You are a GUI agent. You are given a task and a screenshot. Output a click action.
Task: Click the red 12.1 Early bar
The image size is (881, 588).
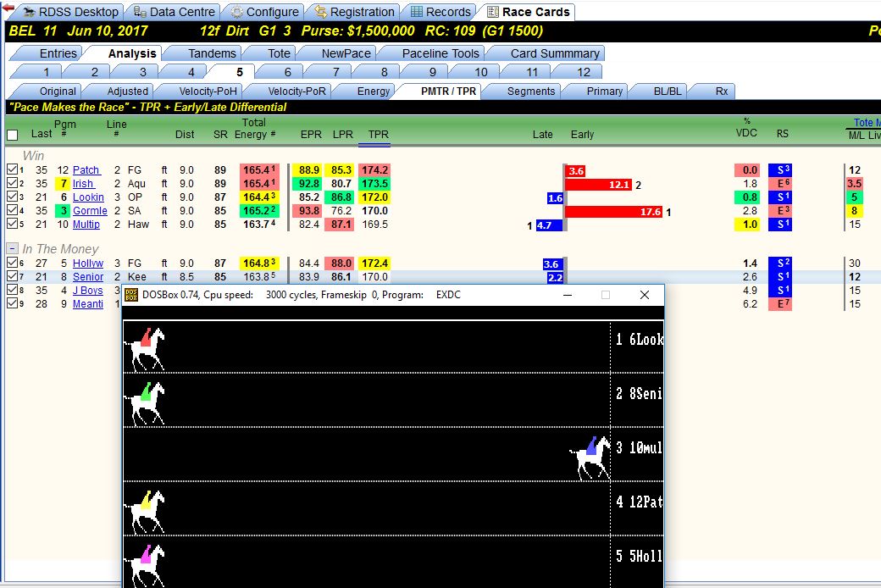click(598, 185)
